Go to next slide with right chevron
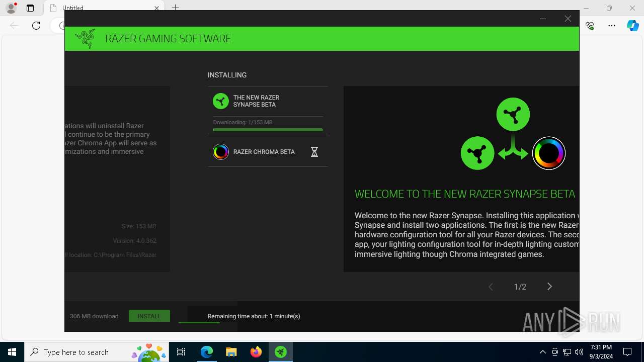This screenshot has height=362, width=644. (549, 287)
